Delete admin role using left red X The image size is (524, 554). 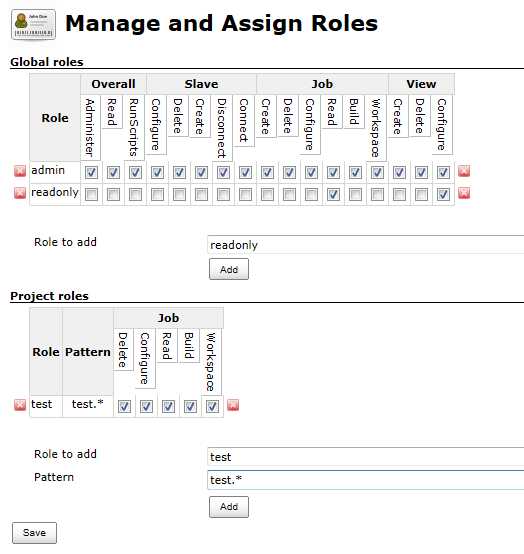pos(20,171)
